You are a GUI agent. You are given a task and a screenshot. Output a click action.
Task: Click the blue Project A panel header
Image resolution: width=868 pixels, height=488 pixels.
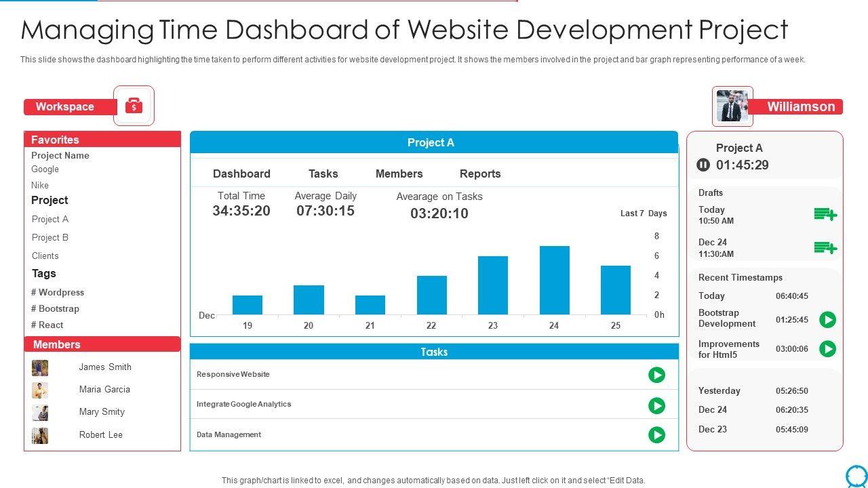[434, 142]
